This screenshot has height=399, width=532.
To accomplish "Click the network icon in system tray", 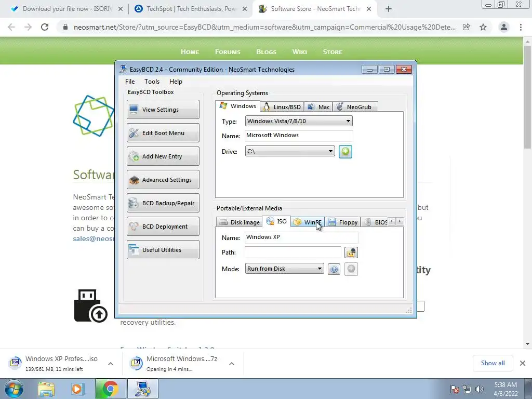I will click(x=467, y=389).
